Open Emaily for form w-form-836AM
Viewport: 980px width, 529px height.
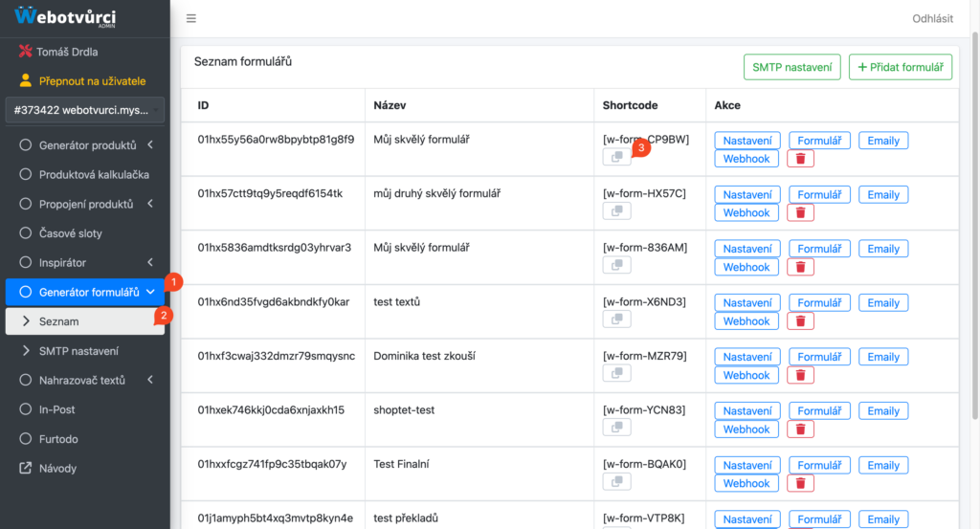[x=883, y=249]
